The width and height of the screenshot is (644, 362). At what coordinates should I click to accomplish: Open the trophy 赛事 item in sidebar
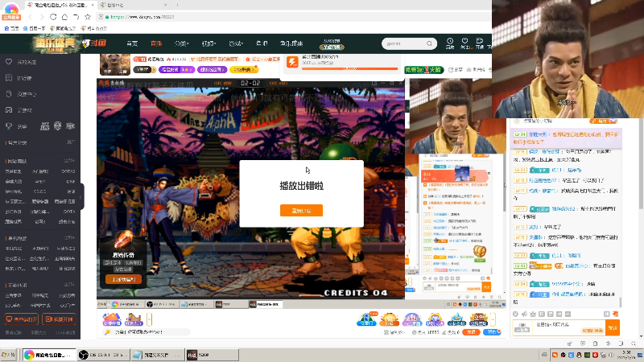[16, 126]
